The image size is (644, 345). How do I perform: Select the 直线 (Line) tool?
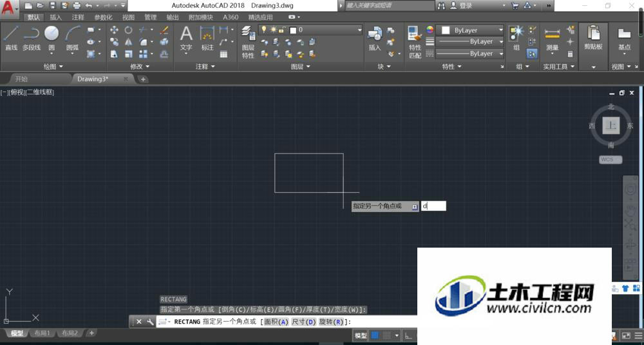coord(11,37)
